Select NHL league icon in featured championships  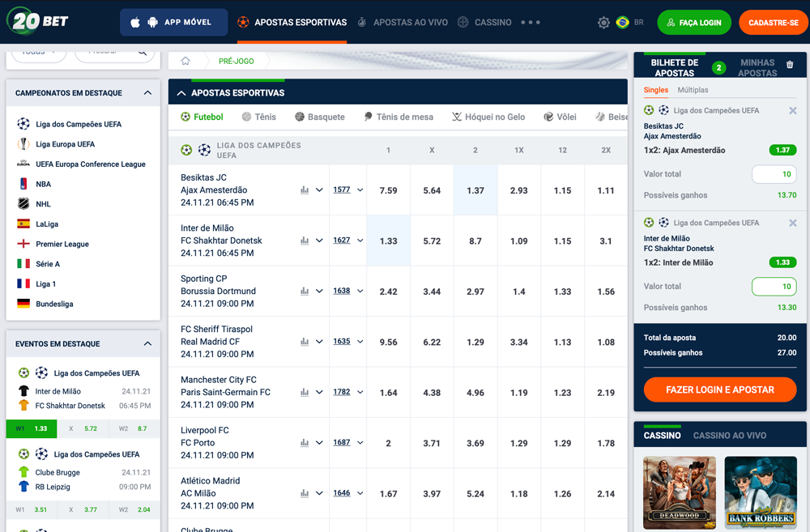pyautogui.click(x=23, y=204)
